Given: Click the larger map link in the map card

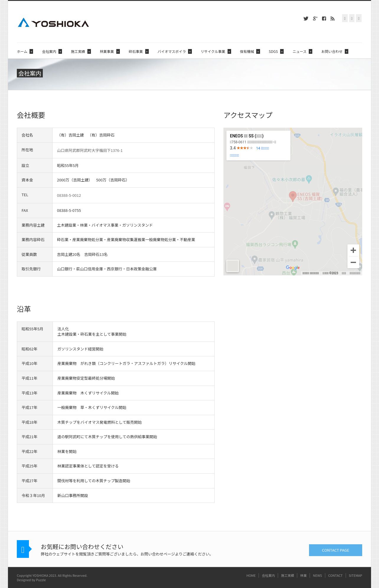Looking at the screenshot, I should (234, 155).
